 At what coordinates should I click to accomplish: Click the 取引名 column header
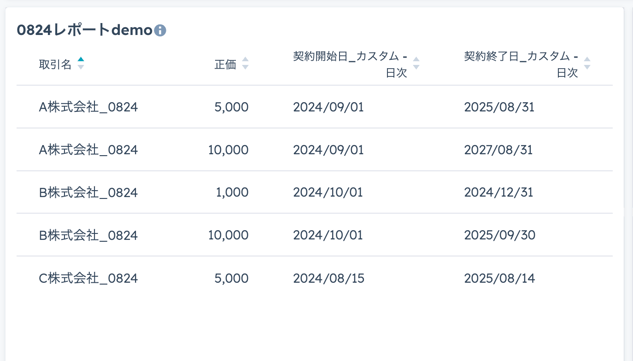[x=55, y=64]
